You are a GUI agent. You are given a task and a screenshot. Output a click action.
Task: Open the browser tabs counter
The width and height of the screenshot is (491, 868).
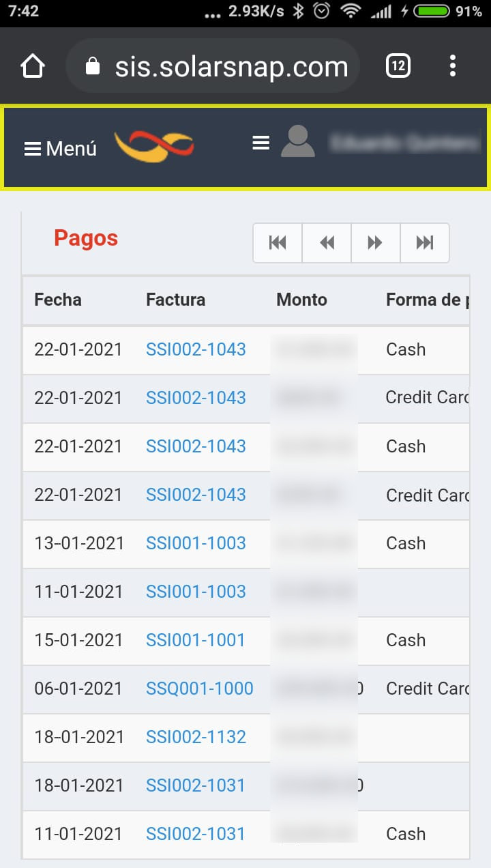click(398, 66)
